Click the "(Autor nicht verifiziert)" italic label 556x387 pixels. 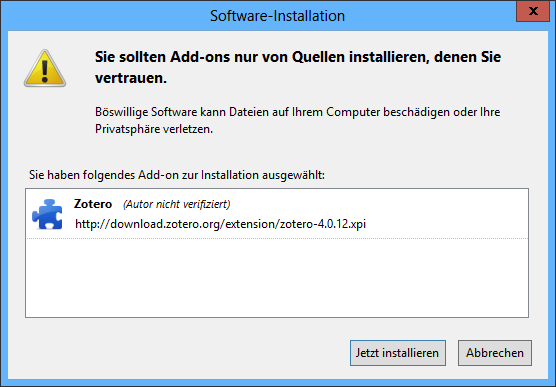tap(177, 204)
